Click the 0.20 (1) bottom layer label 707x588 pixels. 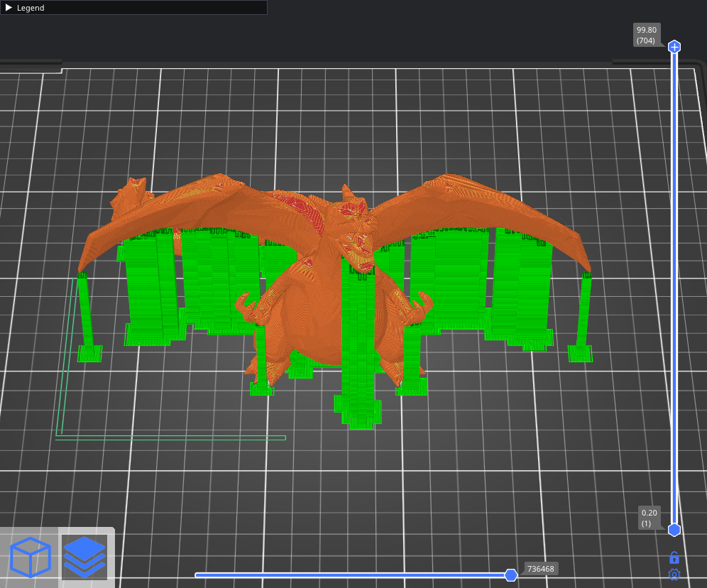[x=650, y=518]
